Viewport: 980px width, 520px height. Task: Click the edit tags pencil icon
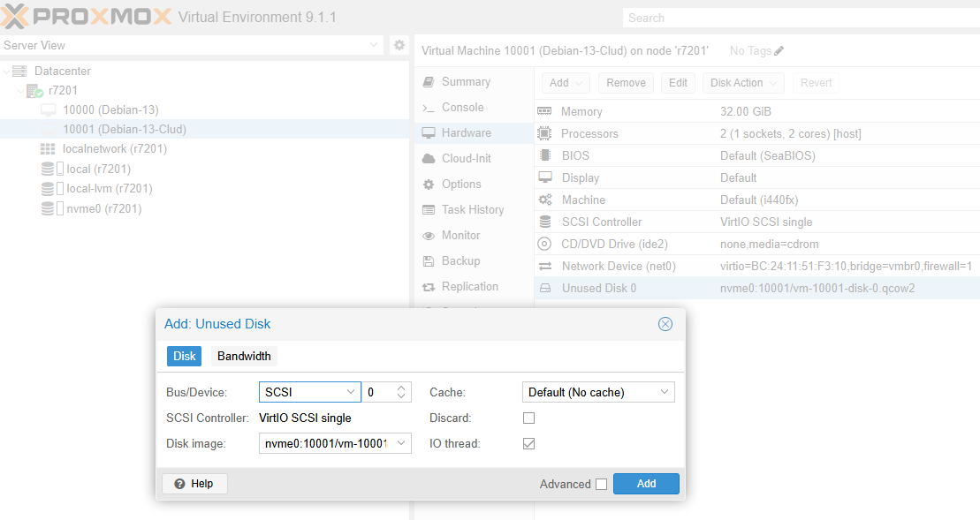point(779,51)
